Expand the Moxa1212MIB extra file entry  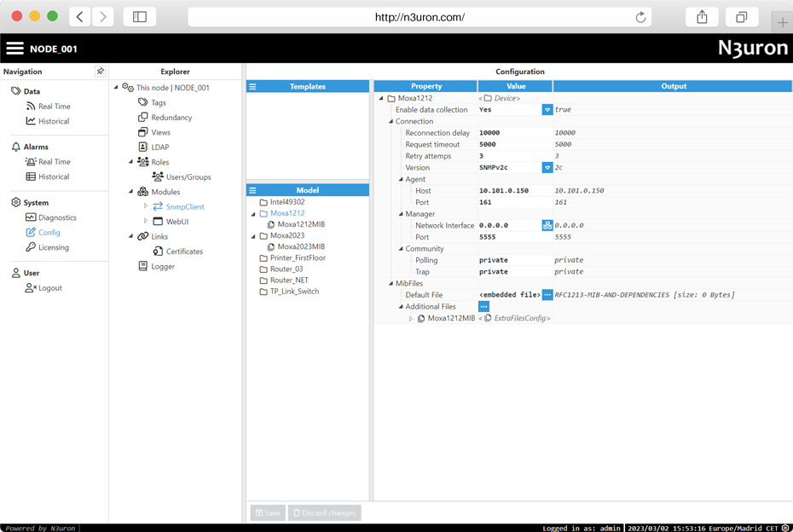411,319
